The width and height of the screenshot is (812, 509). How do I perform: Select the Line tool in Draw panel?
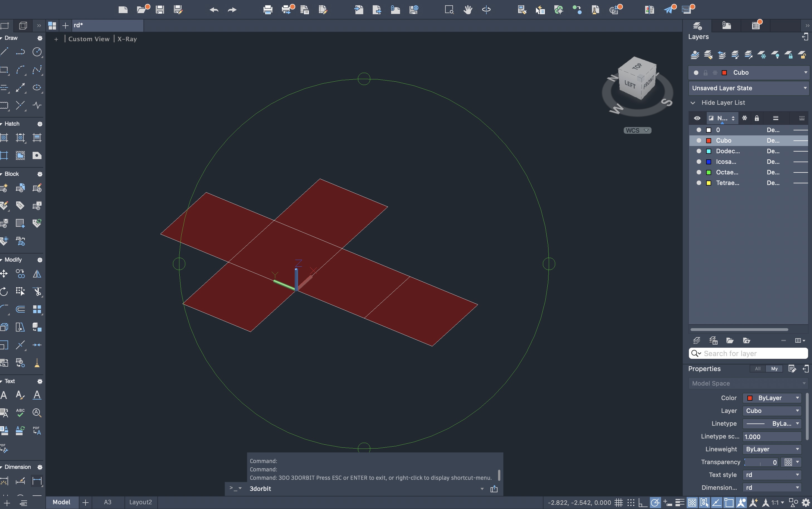coord(4,52)
